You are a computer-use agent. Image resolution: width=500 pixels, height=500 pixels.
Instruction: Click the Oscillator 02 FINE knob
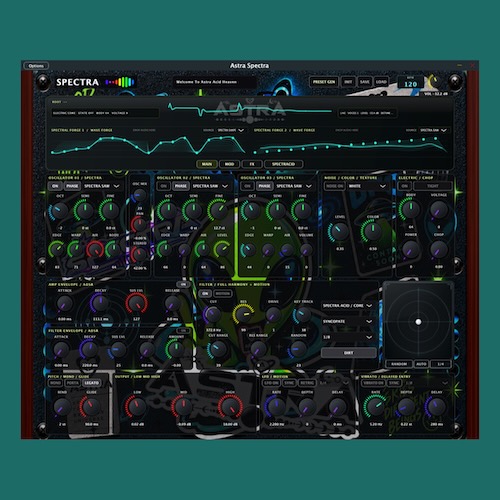[x=218, y=211]
